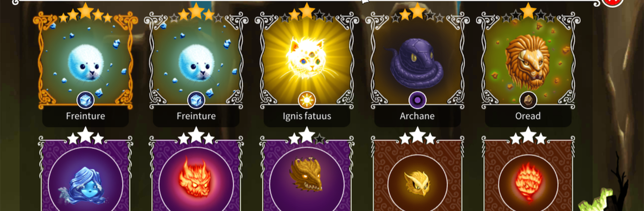This screenshot has width=644, height=211.
Task: Click the ice element badge on silver Freinture
Action: click(x=196, y=100)
